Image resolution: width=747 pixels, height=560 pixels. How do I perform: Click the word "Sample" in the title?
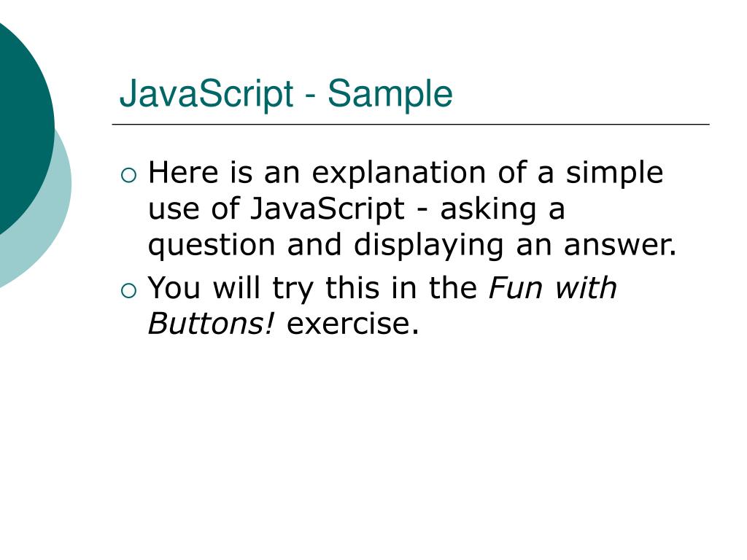coord(390,95)
